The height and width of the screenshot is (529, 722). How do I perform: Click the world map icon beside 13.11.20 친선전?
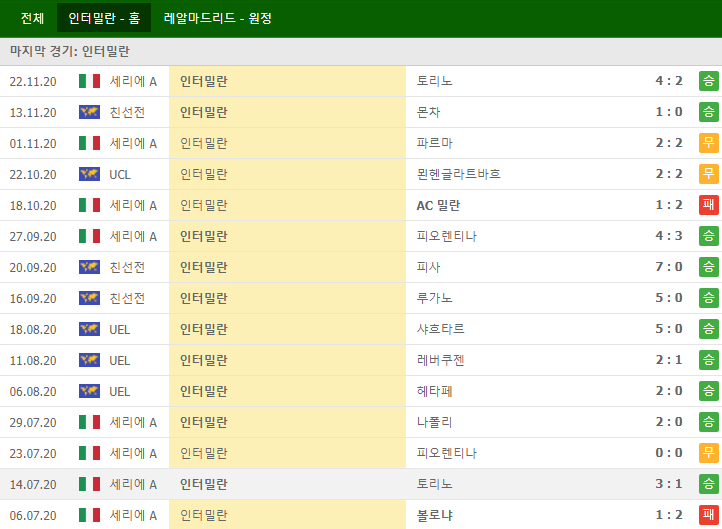(x=89, y=112)
